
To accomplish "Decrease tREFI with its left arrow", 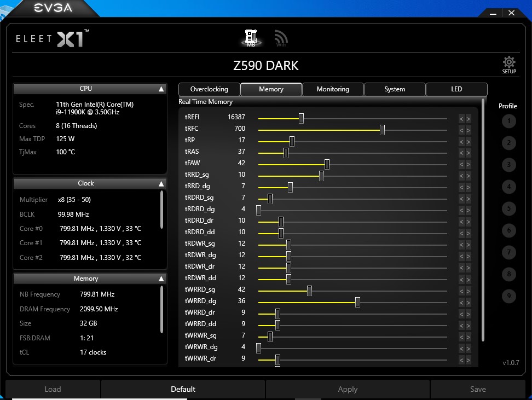I will click(461, 119).
